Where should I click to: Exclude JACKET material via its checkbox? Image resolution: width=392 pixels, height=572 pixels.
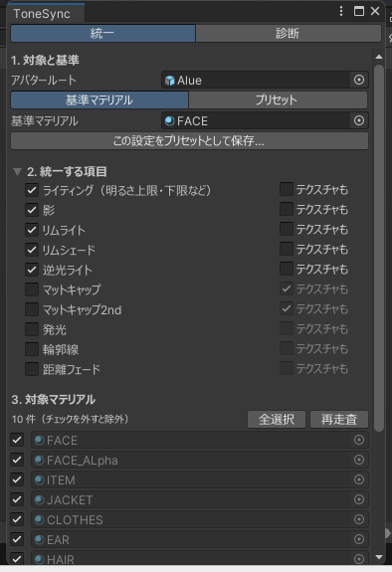[17, 499]
